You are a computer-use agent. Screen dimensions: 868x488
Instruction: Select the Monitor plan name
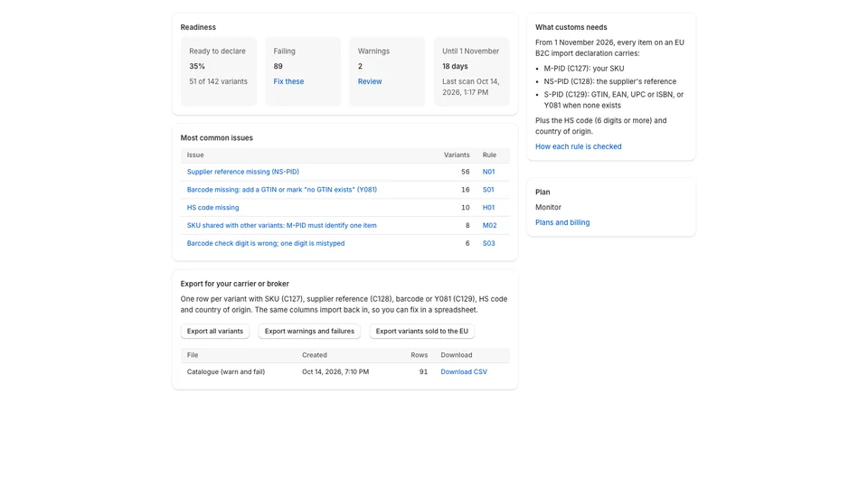pyautogui.click(x=548, y=207)
